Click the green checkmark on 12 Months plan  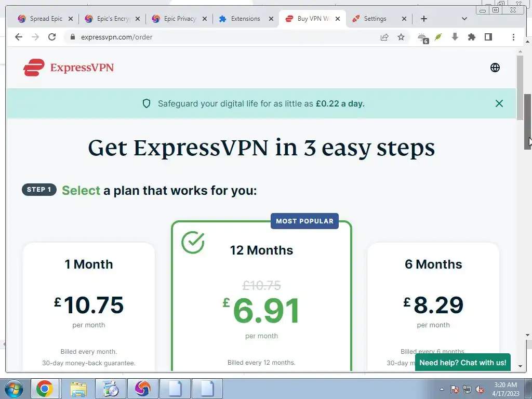(193, 242)
